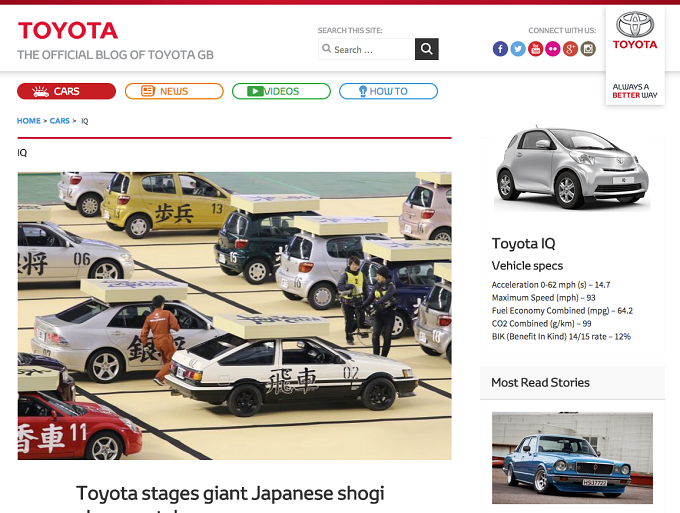Click into the site search field
This screenshot has height=513, width=680.
[x=366, y=49]
